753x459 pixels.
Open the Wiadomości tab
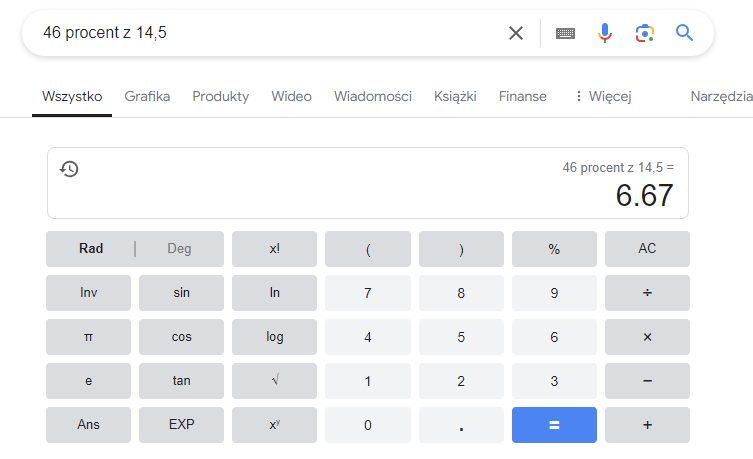(372, 97)
